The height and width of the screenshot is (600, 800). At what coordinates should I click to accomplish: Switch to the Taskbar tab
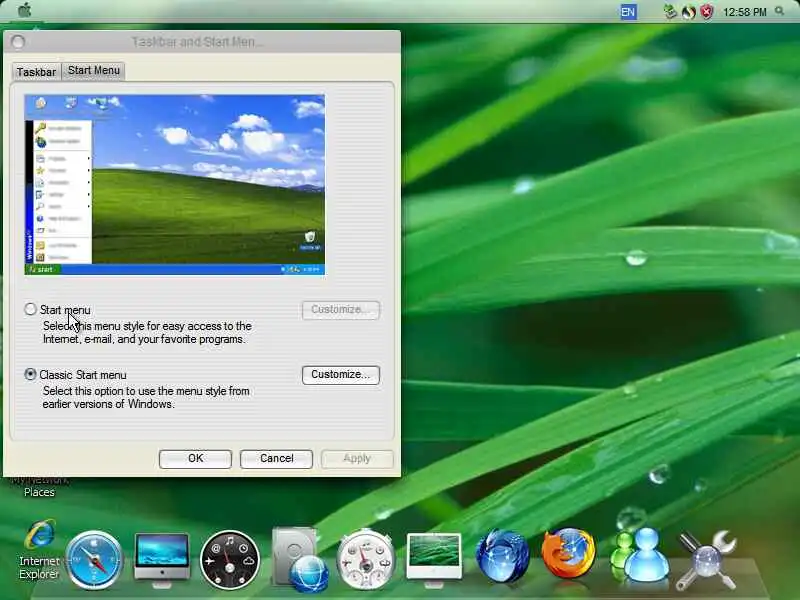pyautogui.click(x=36, y=71)
